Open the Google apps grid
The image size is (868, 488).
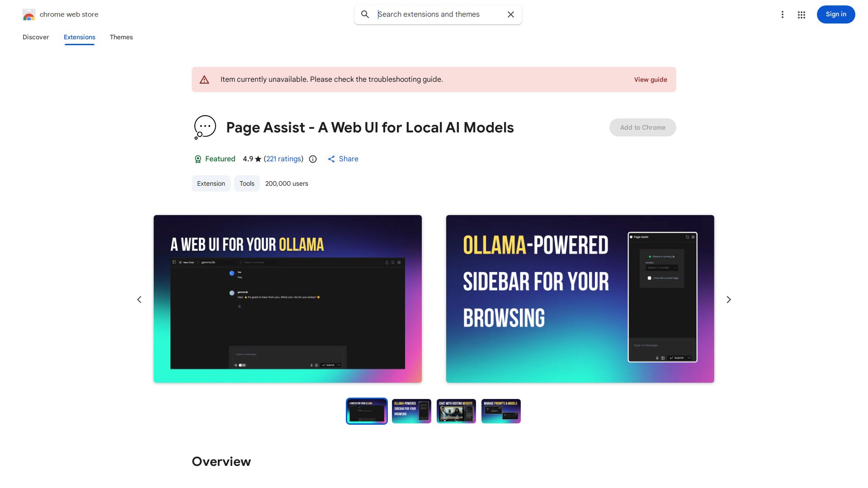(x=802, y=14)
